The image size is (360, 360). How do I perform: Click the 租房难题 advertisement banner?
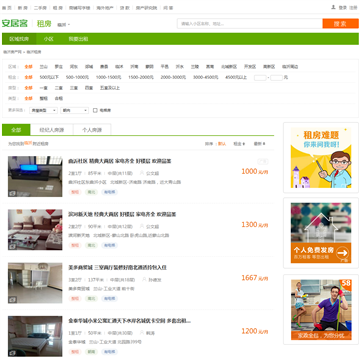coord(321,157)
